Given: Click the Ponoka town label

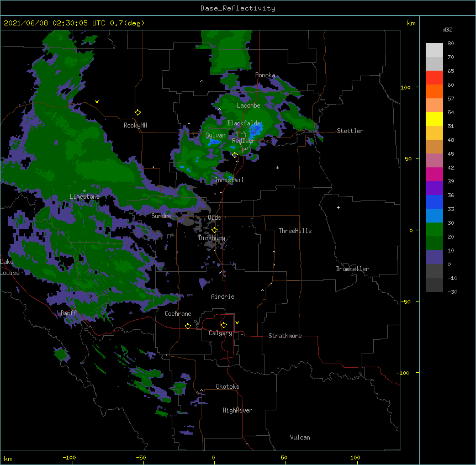Looking at the screenshot, I should [265, 75].
